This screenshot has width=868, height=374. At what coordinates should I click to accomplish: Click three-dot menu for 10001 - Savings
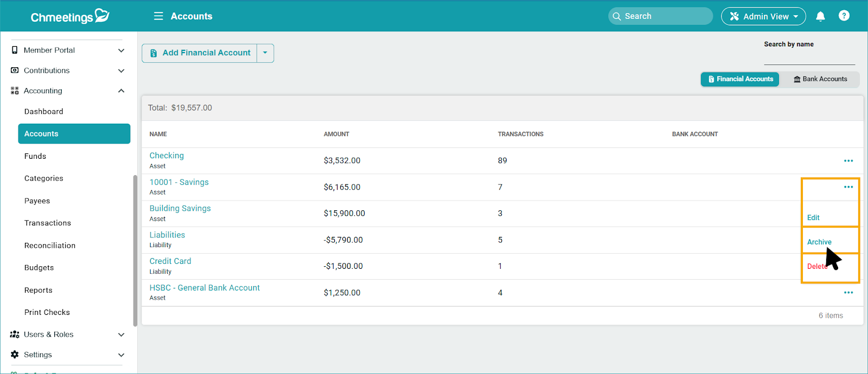coord(848,187)
